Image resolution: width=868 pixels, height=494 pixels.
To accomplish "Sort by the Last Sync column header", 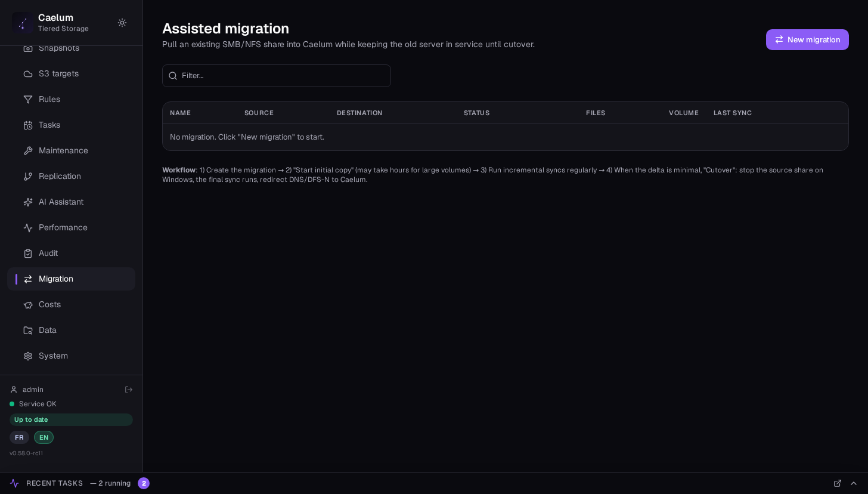I will click(x=733, y=113).
